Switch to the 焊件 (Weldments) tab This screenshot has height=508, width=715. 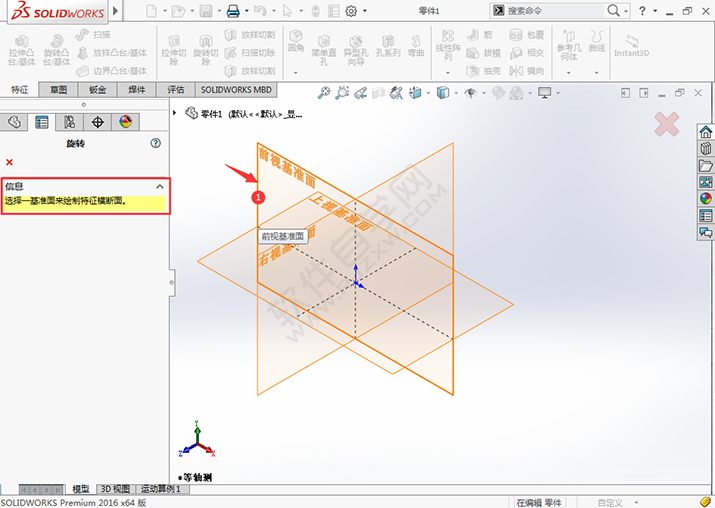[136, 90]
